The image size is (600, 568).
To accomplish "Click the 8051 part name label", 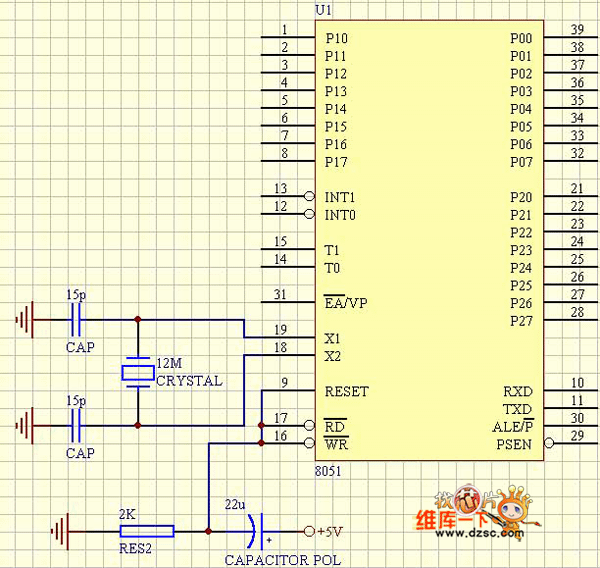I will coord(329,469).
